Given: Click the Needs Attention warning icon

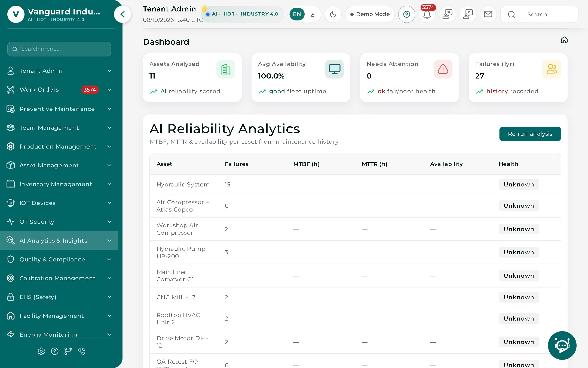Looking at the screenshot, I should pyautogui.click(x=443, y=69).
